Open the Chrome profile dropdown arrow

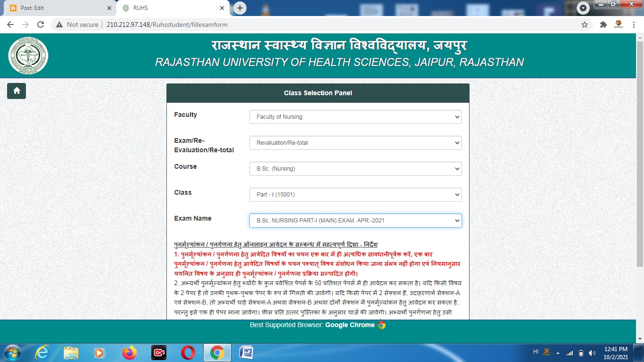(x=584, y=8)
